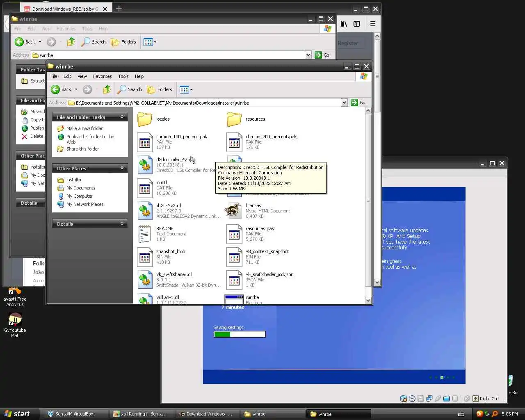The width and height of the screenshot is (525, 420).
Task: Collapse File and Folder Tasks panel
Action: click(x=122, y=117)
